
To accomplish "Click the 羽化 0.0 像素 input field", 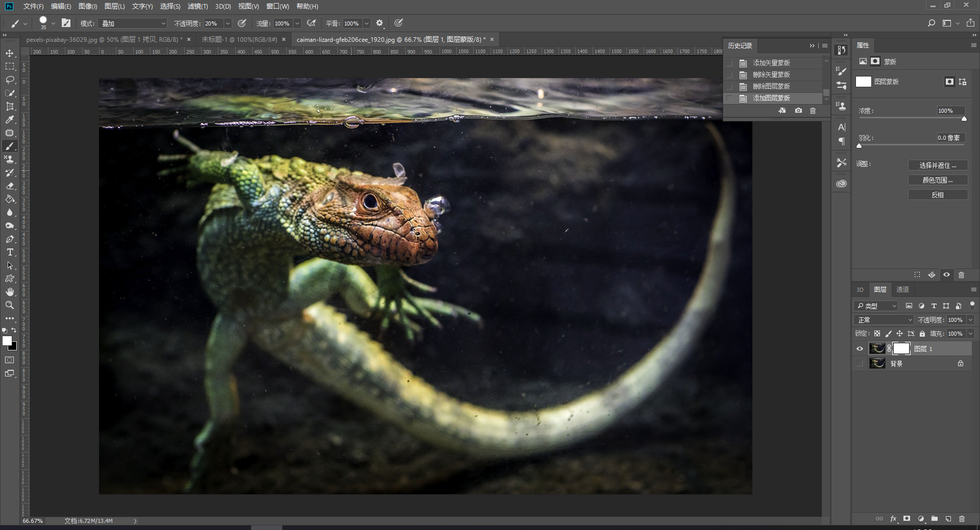I will tap(950, 138).
